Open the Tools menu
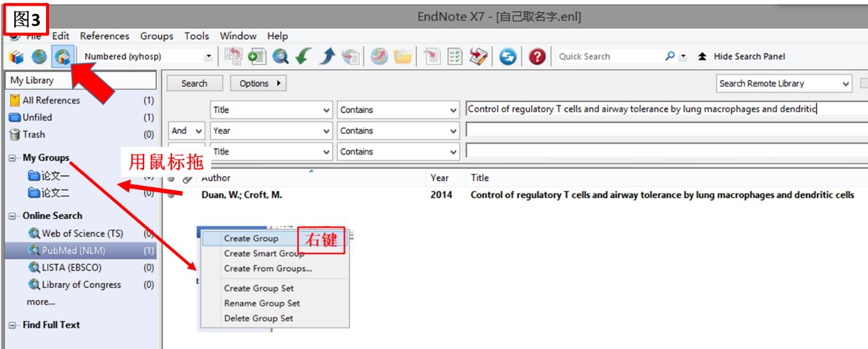This screenshot has width=868, height=349. (196, 36)
